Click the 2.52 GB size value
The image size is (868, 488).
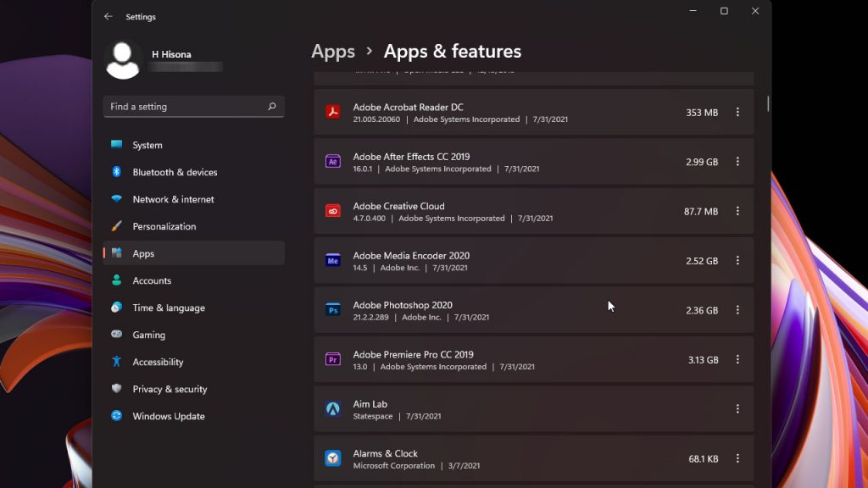tap(702, 261)
